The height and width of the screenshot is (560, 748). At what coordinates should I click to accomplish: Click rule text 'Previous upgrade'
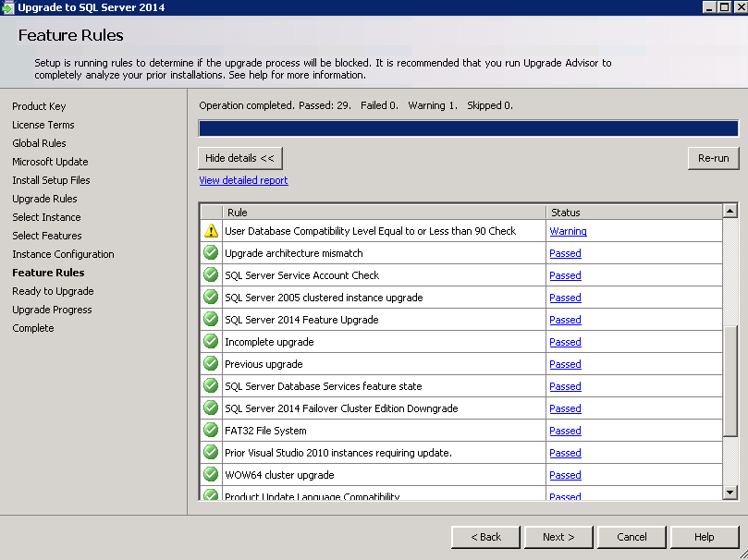264,364
